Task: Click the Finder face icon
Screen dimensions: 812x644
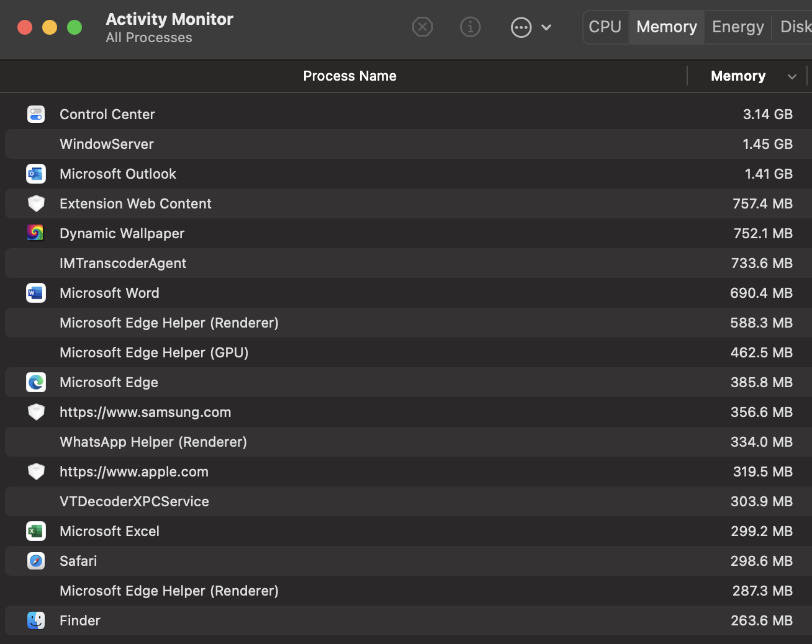Action: coord(36,620)
